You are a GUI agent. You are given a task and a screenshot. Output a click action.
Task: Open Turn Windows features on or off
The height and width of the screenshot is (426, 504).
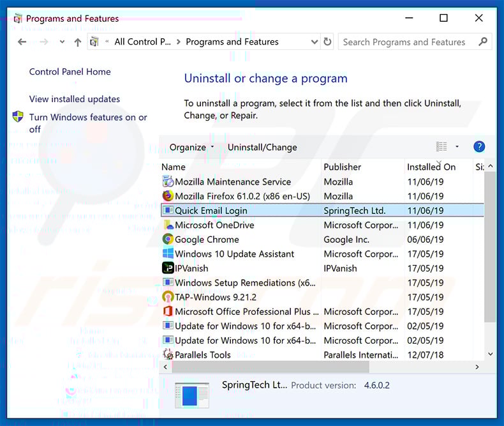(88, 123)
